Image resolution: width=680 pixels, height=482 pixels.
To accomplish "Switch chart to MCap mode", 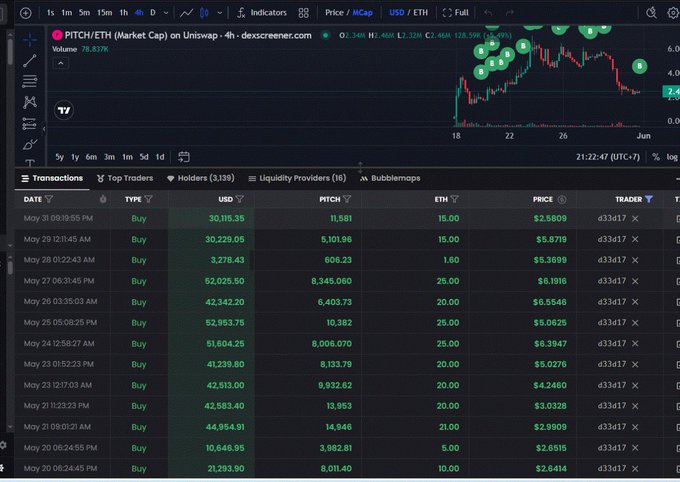I will coord(363,13).
